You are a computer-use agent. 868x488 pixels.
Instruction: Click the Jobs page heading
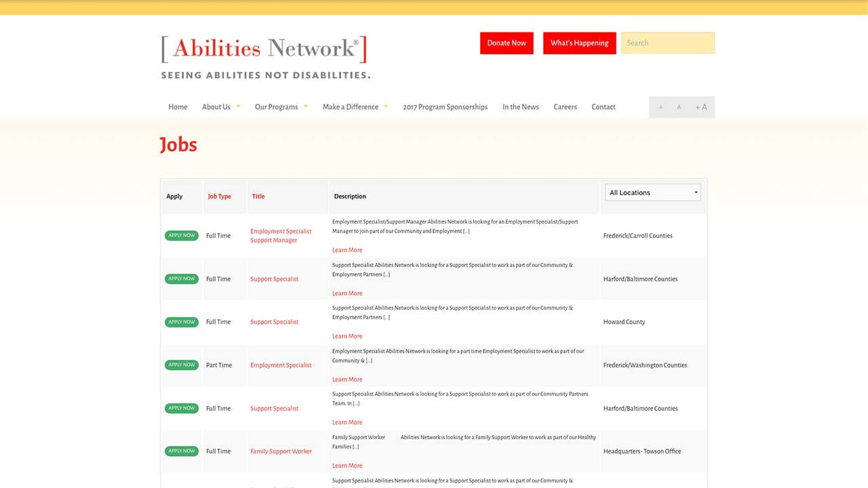coord(178,145)
